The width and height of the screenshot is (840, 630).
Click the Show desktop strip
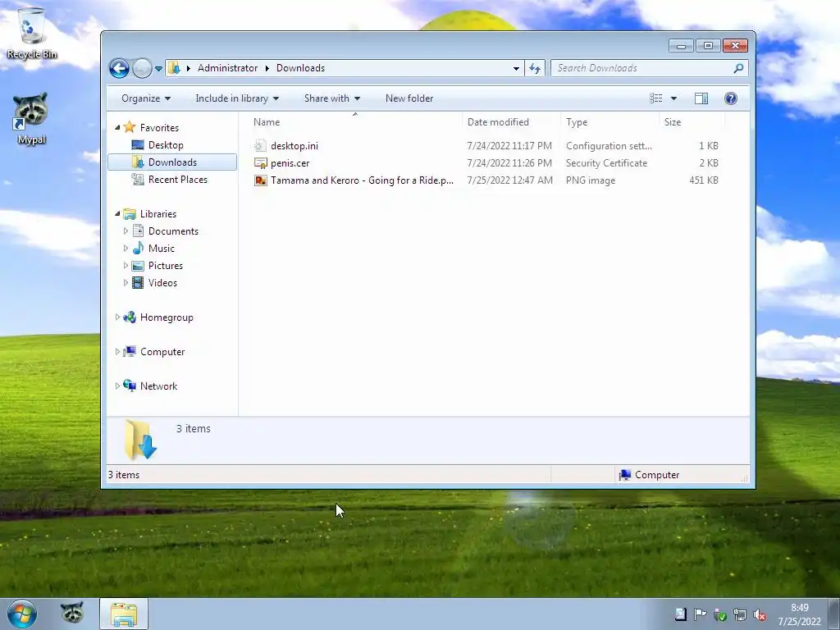[x=834, y=614]
